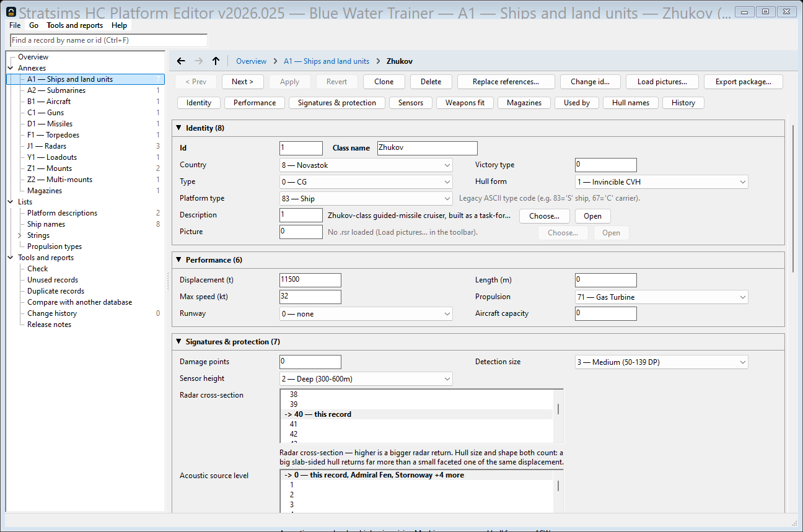Image resolution: width=803 pixels, height=532 pixels.
Task: Open the Tools and reports menu
Action: 75,25
